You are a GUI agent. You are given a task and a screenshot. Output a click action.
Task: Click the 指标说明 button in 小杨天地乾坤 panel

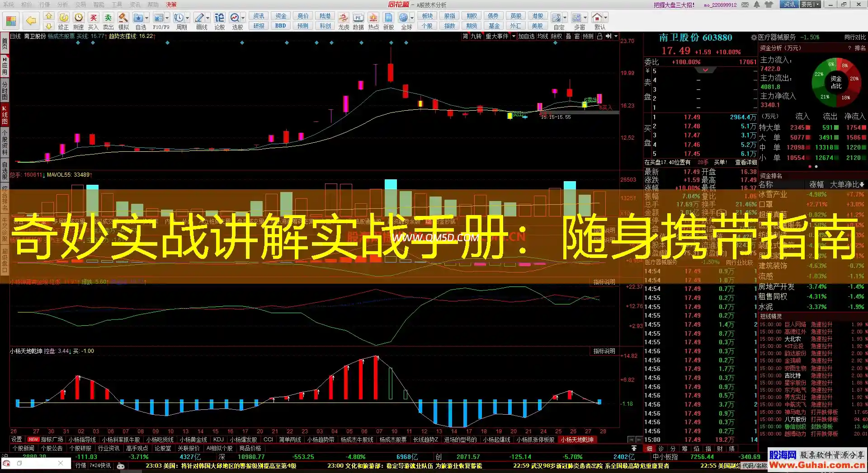[604, 351]
